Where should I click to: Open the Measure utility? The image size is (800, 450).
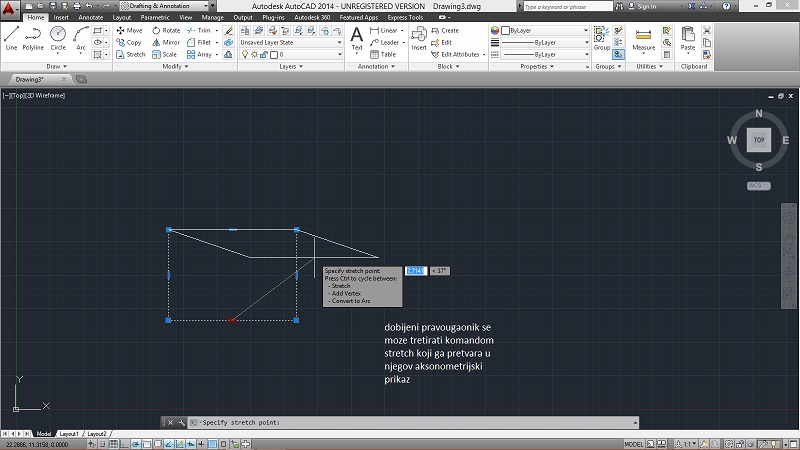coord(644,38)
